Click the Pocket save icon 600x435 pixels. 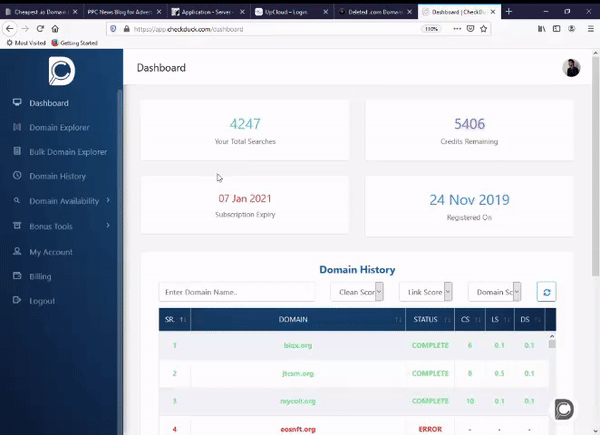(471, 29)
